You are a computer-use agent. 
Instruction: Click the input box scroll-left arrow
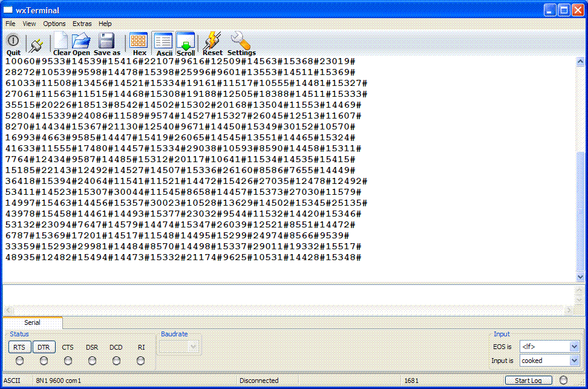coord(8,310)
